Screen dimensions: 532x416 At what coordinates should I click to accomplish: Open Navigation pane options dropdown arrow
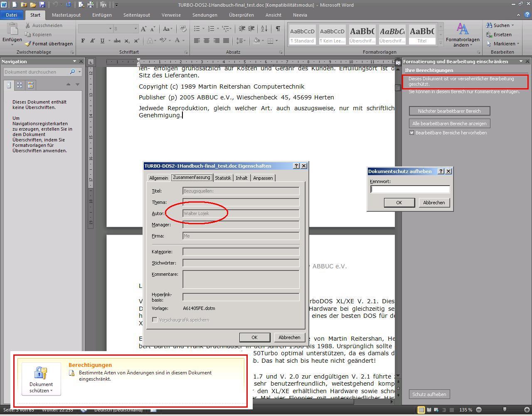tap(75, 62)
